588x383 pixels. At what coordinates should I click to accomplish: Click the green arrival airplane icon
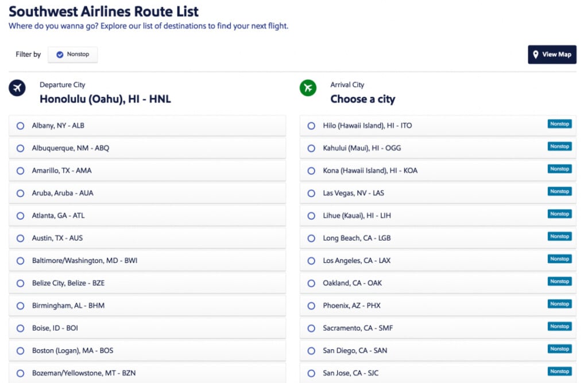[308, 88]
